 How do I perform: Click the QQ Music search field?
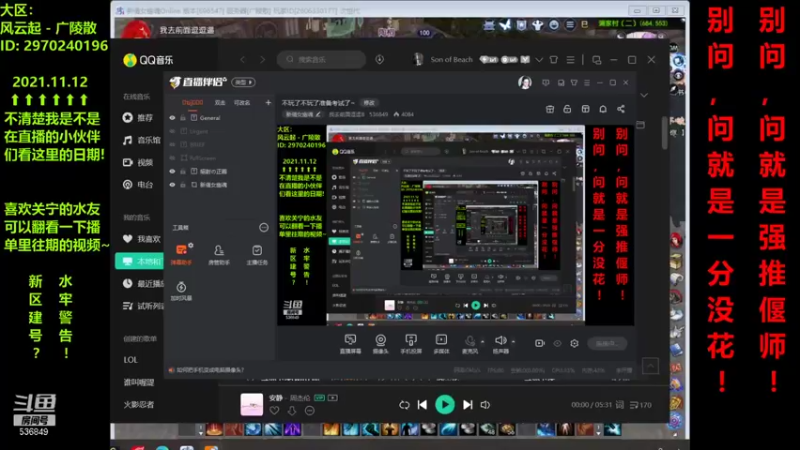(x=321, y=60)
